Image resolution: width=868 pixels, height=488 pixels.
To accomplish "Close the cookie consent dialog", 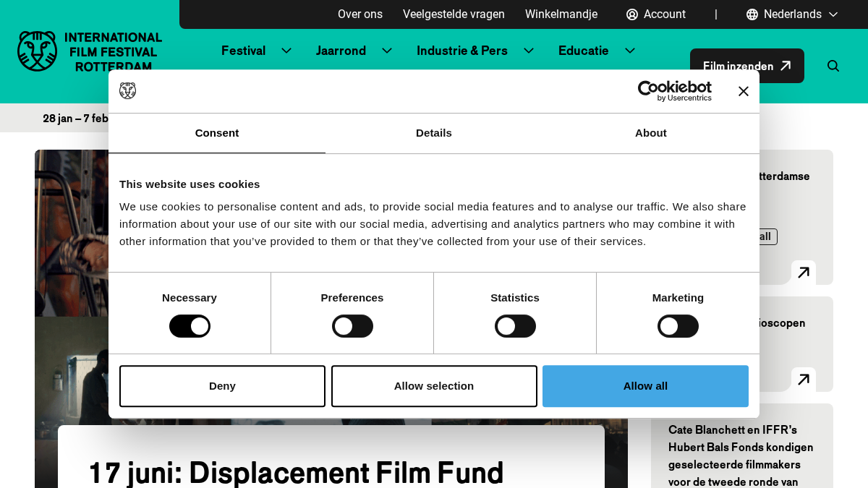I will tap(743, 91).
